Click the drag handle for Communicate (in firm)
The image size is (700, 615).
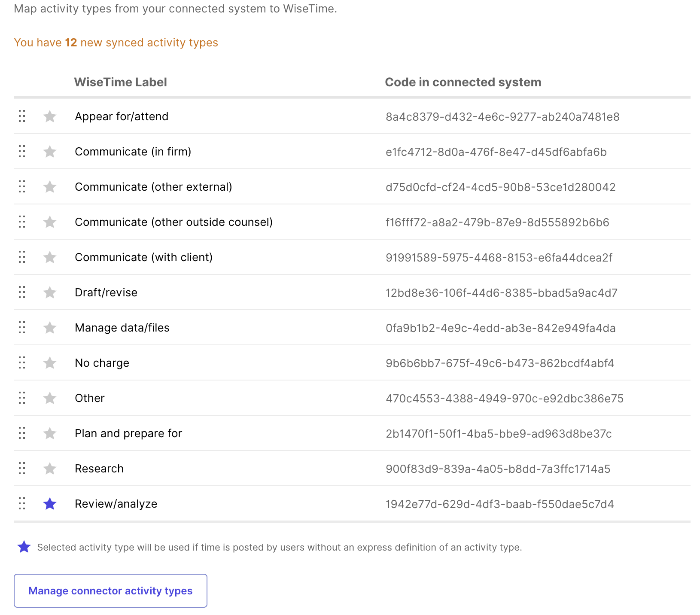(22, 152)
